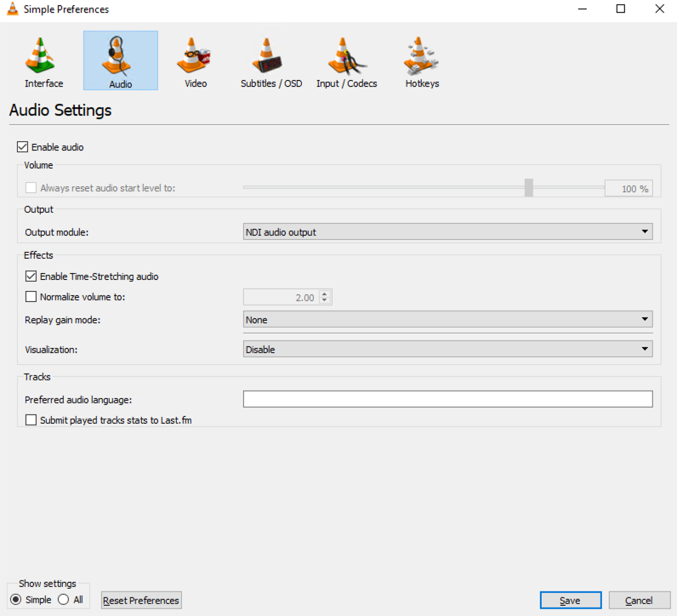The image size is (677, 616).
Task: Open the Video preferences category
Action: pyautogui.click(x=195, y=61)
